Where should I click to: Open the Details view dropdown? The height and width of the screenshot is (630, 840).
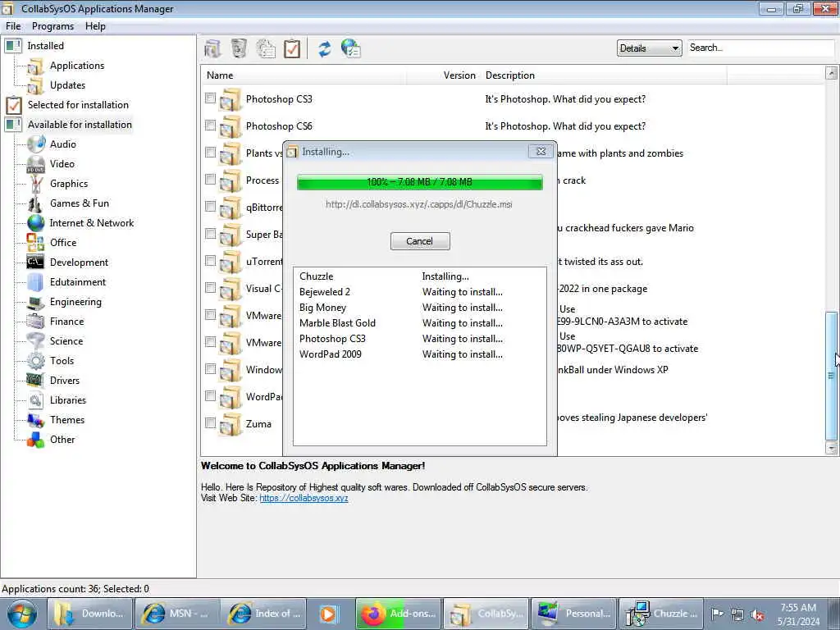[x=650, y=48]
